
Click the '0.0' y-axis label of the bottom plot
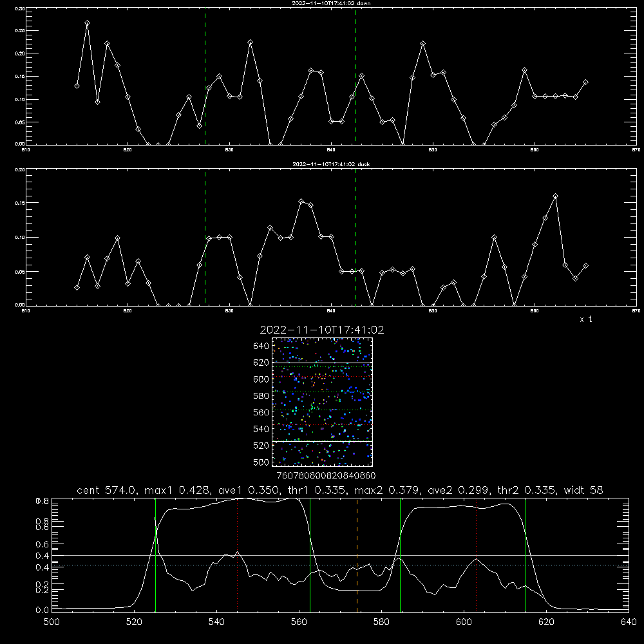[43, 611]
